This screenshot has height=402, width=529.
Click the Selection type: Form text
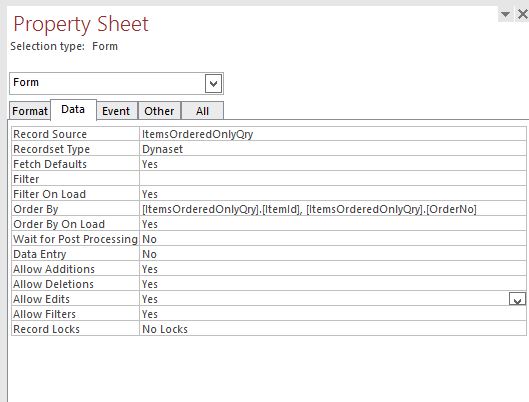(64, 46)
